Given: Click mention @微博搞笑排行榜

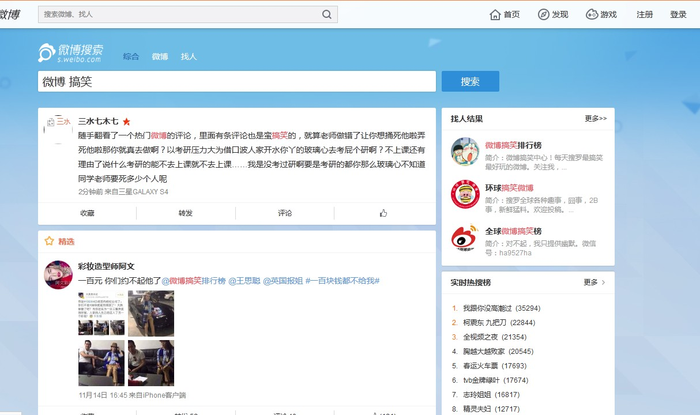Looking at the screenshot, I should pyautogui.click(x=193, y=281).
